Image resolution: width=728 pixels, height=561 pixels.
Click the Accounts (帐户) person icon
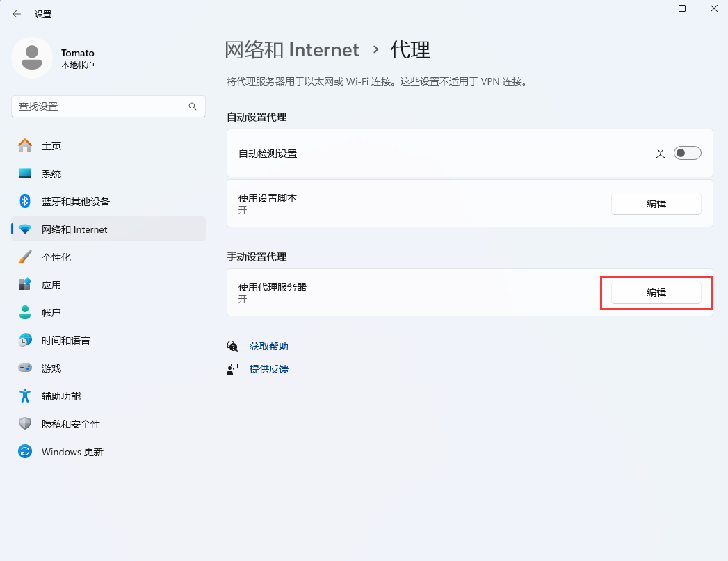pos(25,313)
